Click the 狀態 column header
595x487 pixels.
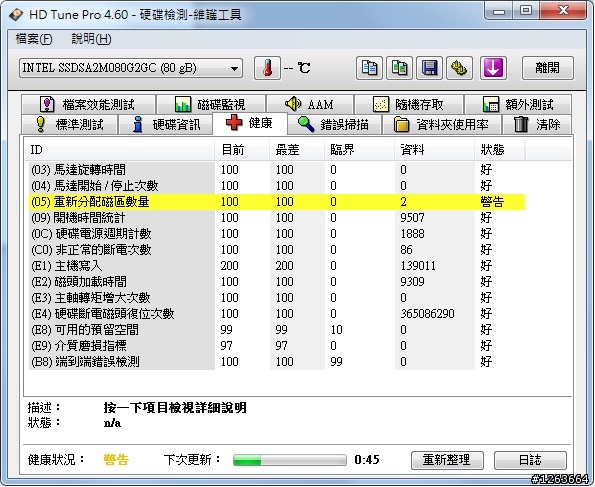click(x=500, y=150)
